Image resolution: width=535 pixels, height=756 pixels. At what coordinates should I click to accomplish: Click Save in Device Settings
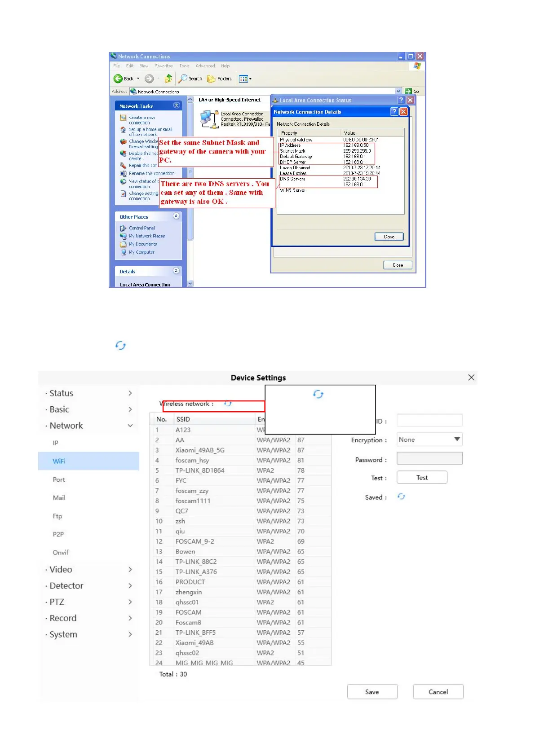372,692
